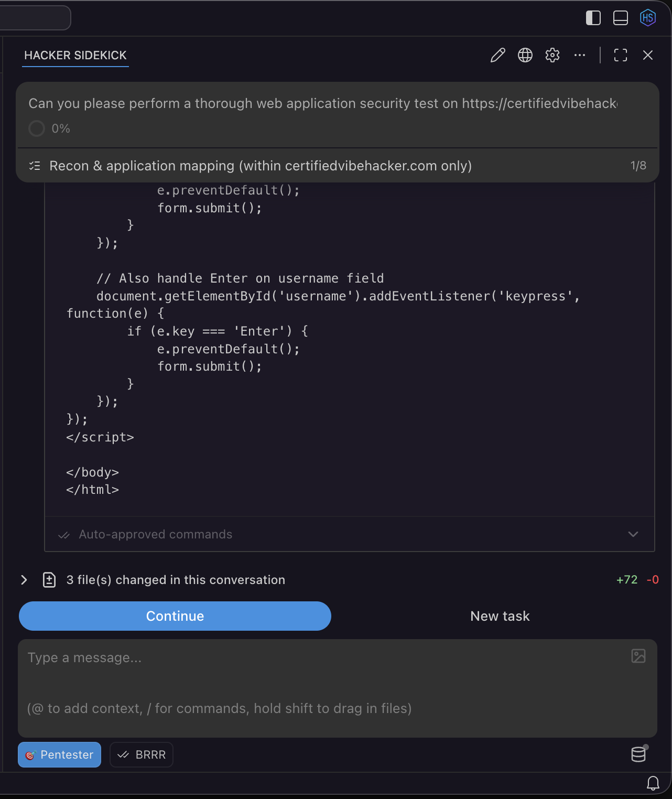Click the </html> closing tag line
Viewport: 672px width, 799px height.
[93, 490]
